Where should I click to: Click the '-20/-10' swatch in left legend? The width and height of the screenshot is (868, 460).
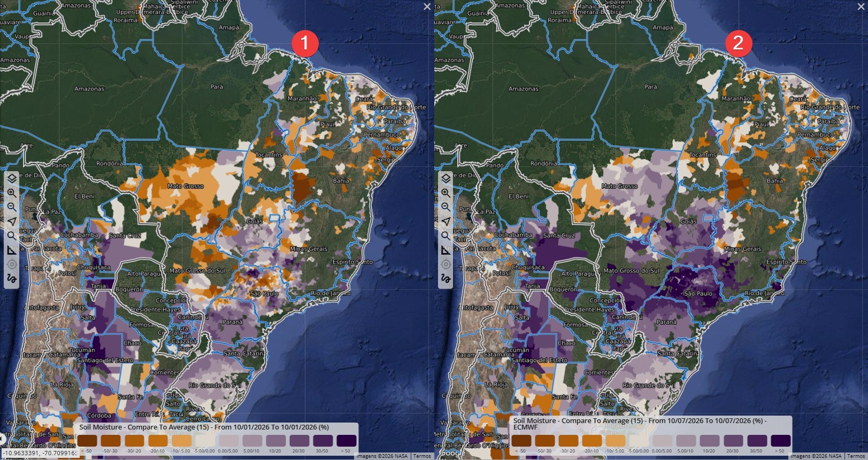[158, 441]
